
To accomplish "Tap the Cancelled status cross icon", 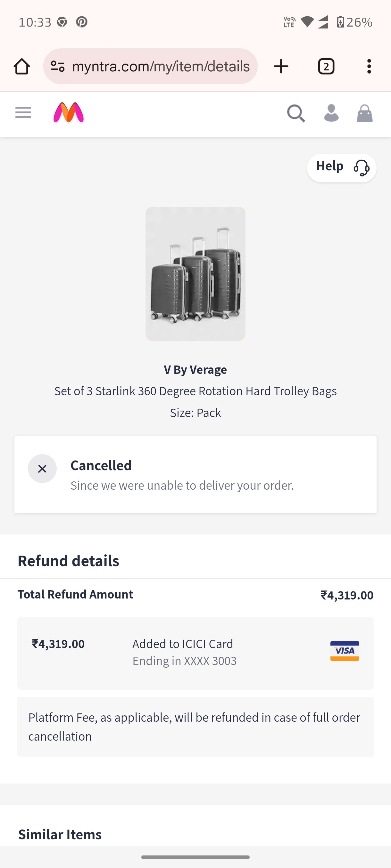I will tap(42, 468).
